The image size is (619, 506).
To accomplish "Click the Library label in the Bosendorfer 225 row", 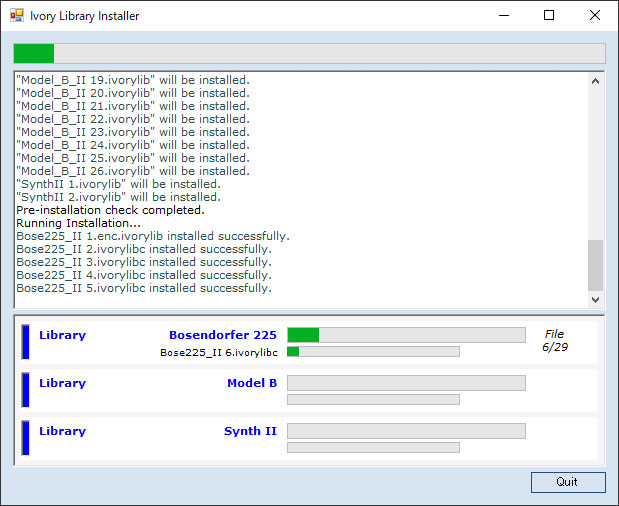I will [62, 335].
